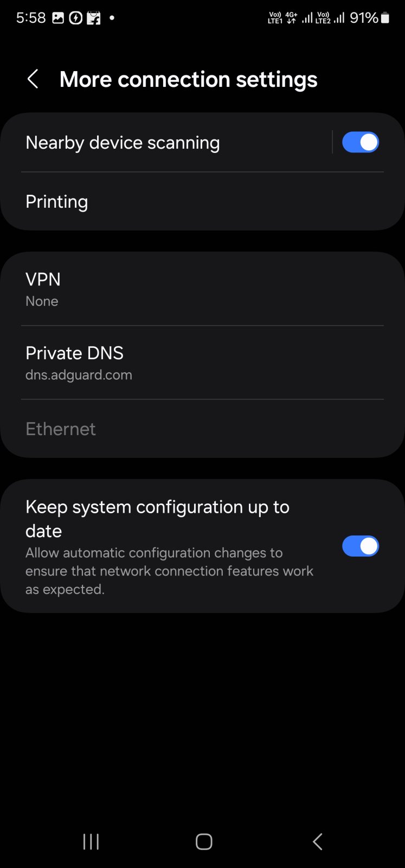Tap the LTE2 signal strength icon
The height and width of the screenshot is (868, 405).
(339, 18)
